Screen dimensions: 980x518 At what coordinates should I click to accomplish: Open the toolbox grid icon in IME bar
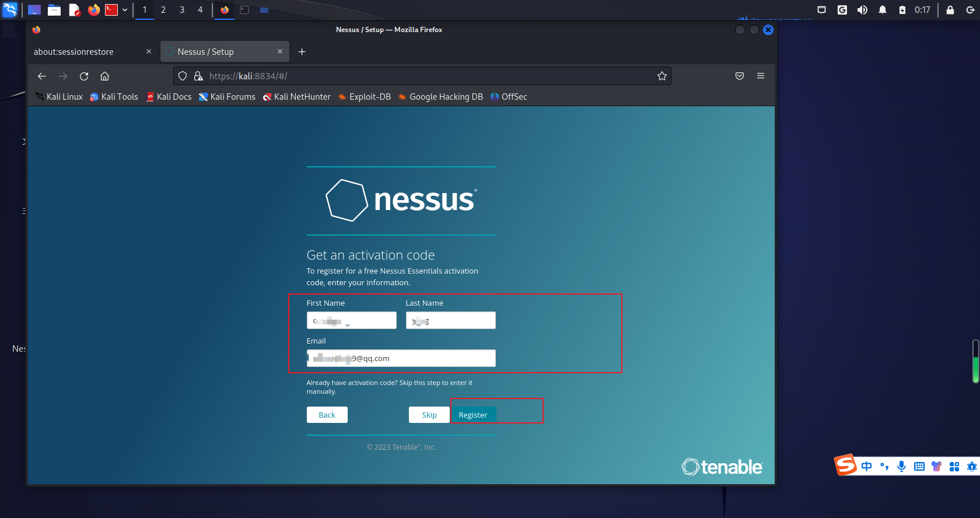pyautogui.click(x=954, y=467)
